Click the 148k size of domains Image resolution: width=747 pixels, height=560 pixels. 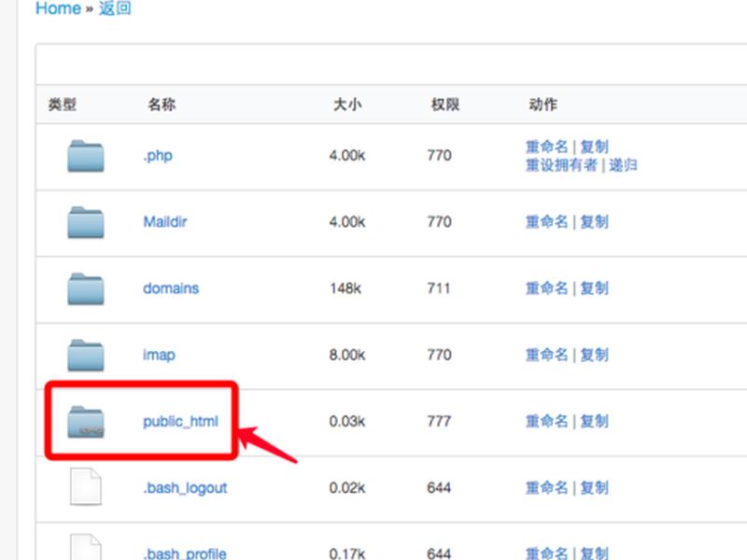pos(345,288)
